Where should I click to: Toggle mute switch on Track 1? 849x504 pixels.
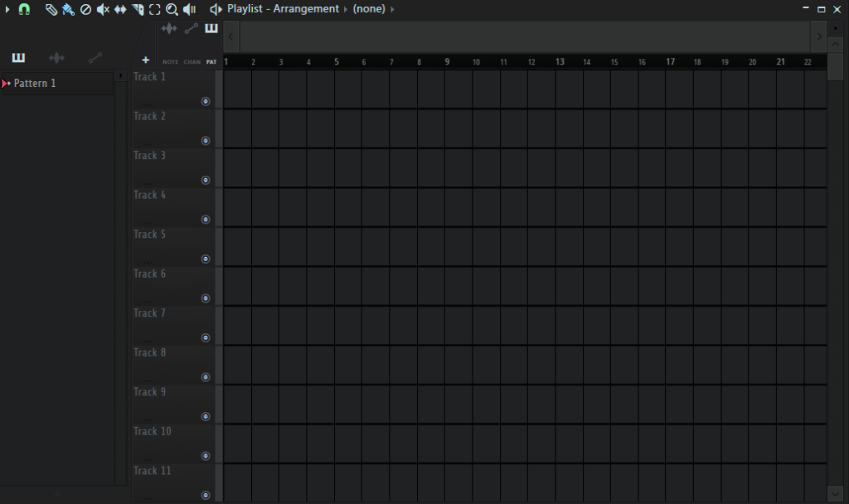(206, 101)
